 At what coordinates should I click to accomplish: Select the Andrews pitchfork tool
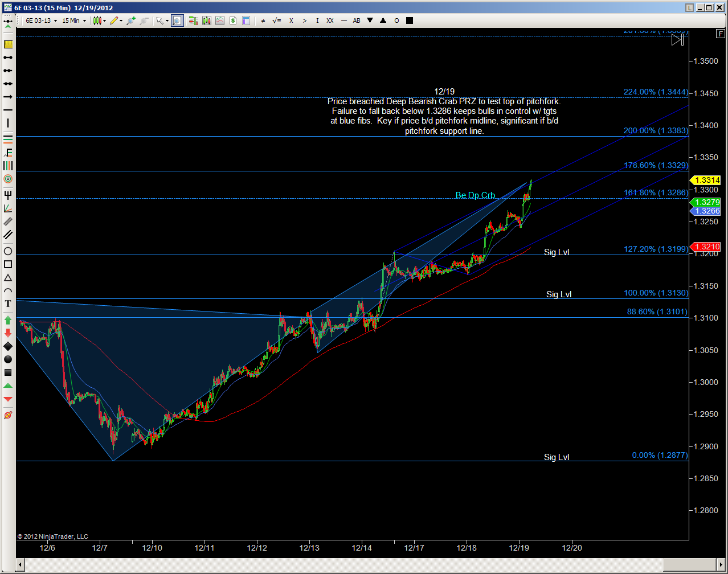[8, 195]
